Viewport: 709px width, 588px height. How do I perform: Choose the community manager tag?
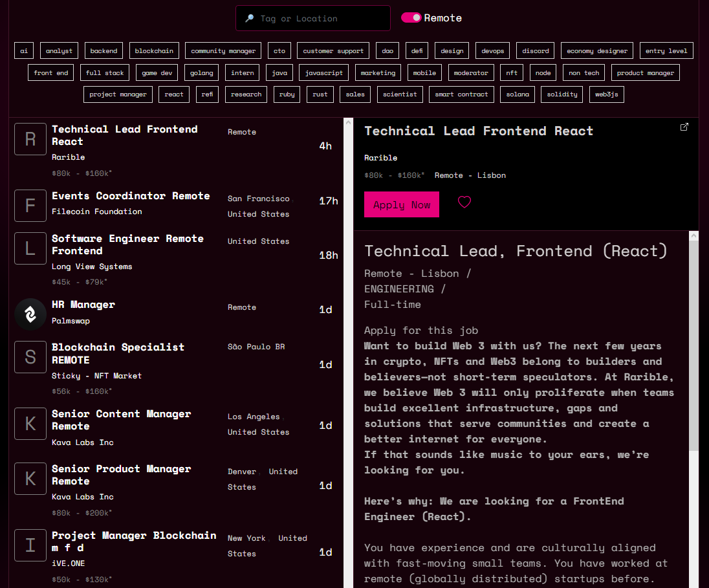tap(223, 50)
